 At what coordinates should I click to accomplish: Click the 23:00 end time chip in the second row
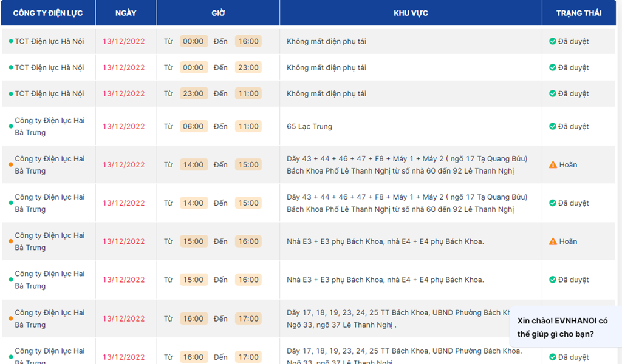coord(248,67)
